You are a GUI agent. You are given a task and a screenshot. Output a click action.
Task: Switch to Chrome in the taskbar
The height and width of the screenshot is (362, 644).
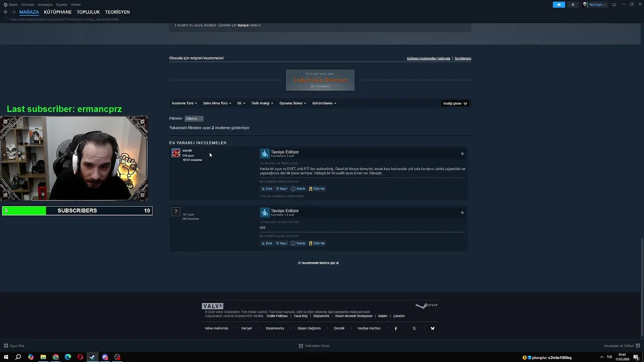55,357
